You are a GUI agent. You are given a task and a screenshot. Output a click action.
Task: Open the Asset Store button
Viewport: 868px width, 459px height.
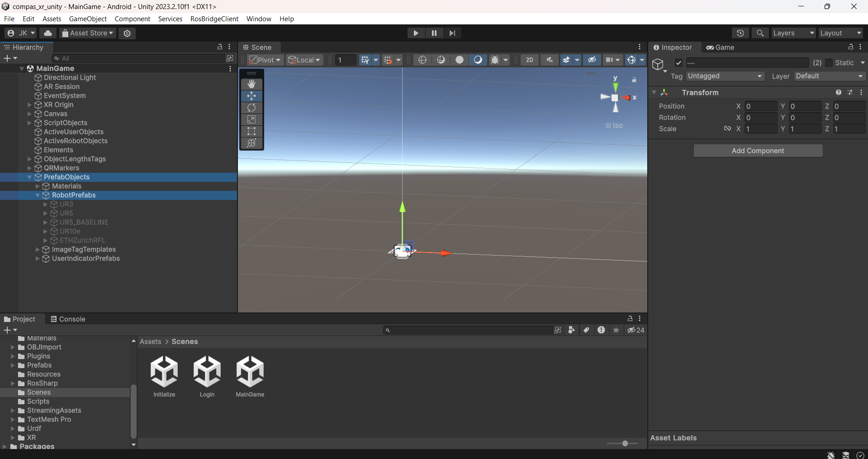coord(88,33)
